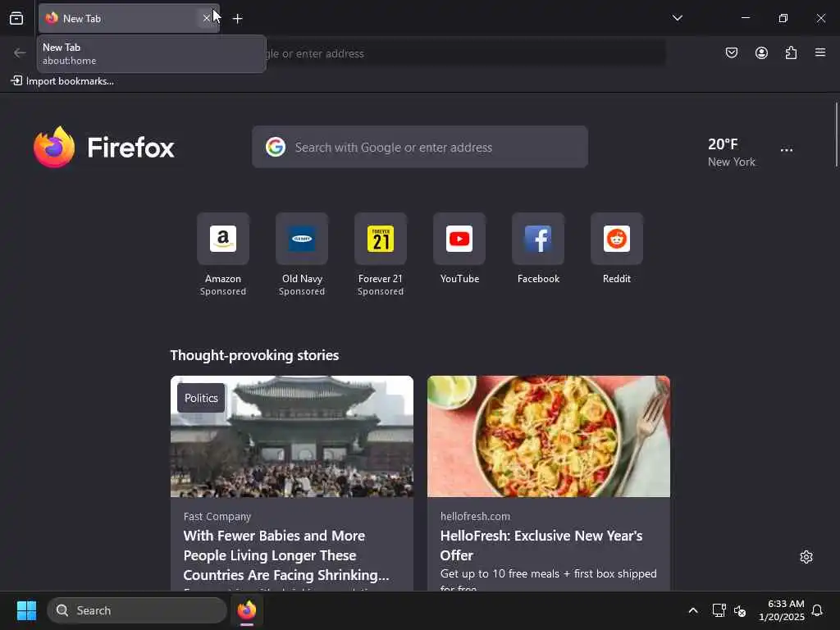The image size is (840, 630).
Task: Open the personalize new tab gear
Action: [x=806, y=557]
